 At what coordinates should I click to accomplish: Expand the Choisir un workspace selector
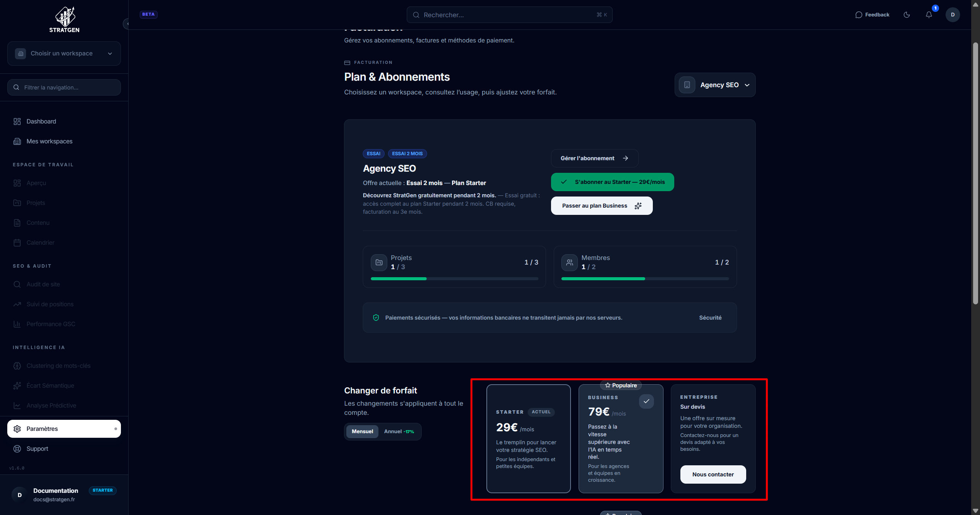64,53
